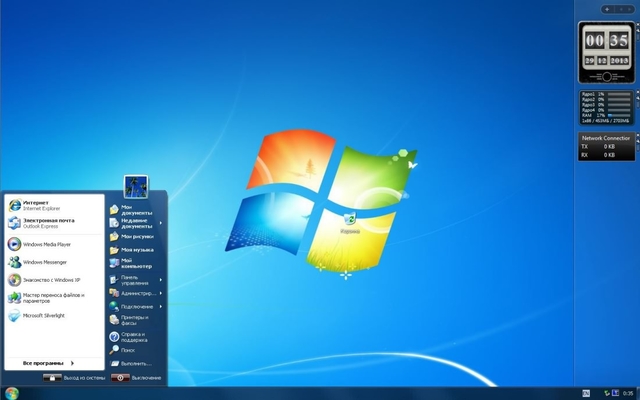Expand Все программы list
640x400 pixels.
coord(48,363)
